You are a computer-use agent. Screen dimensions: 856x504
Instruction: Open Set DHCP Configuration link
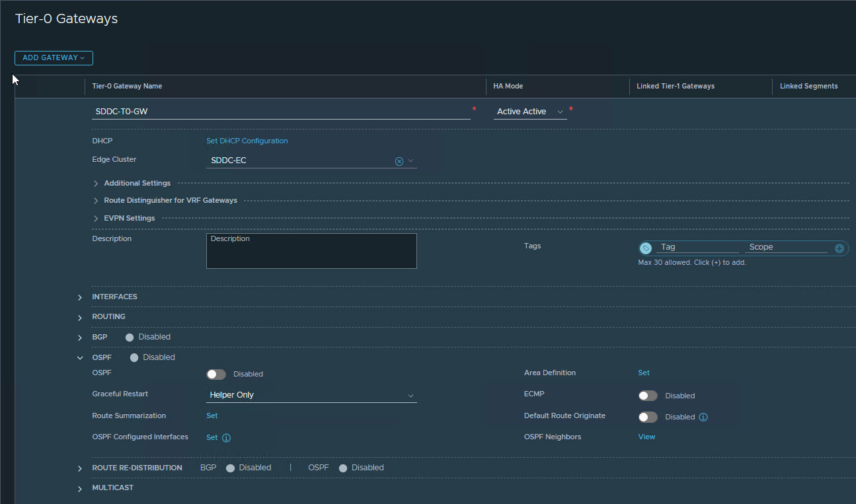pyautogui.click(x=247, y=141)
